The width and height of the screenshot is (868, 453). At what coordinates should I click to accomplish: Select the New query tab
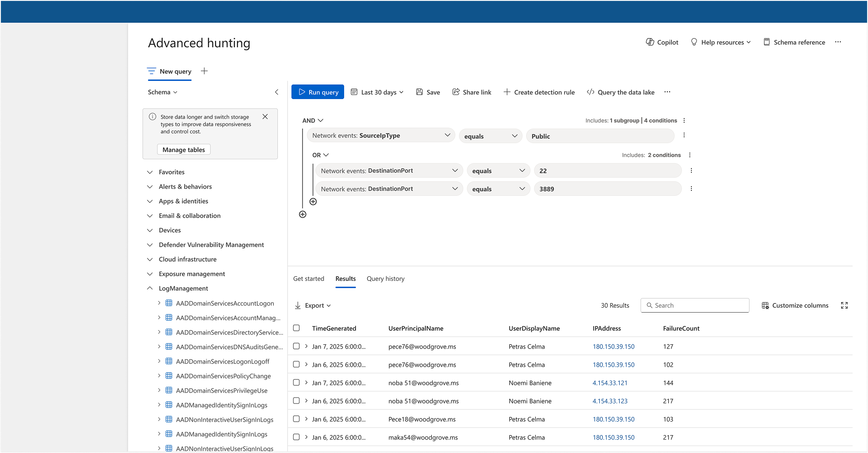[x=169, y=71]
